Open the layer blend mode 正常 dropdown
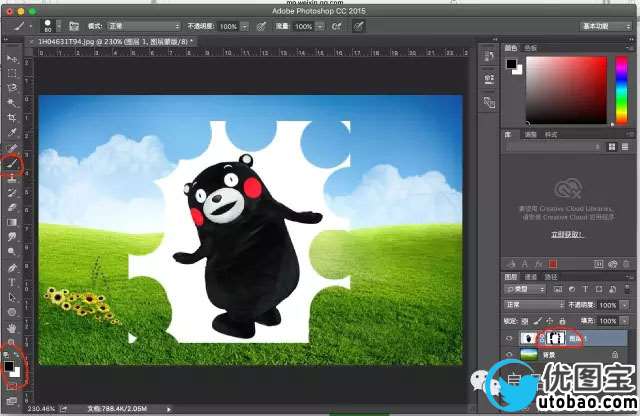 pos(534,305)
